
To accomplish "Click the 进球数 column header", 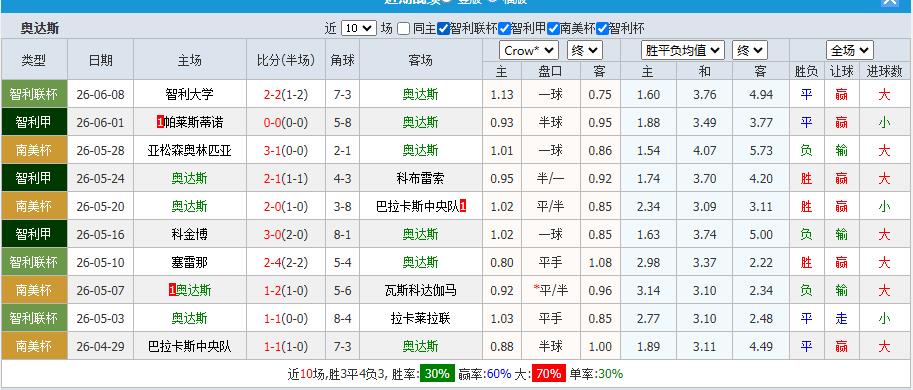I will [x=885, y=72].
